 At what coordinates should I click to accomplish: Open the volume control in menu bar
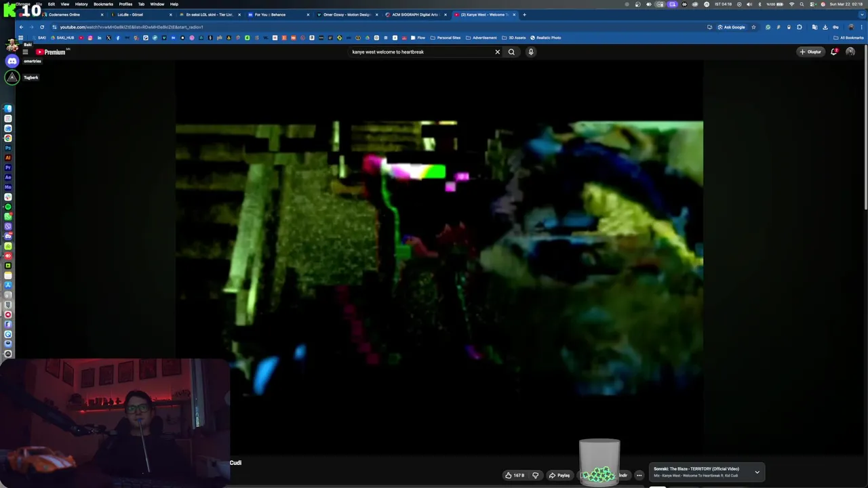point(749,4)
